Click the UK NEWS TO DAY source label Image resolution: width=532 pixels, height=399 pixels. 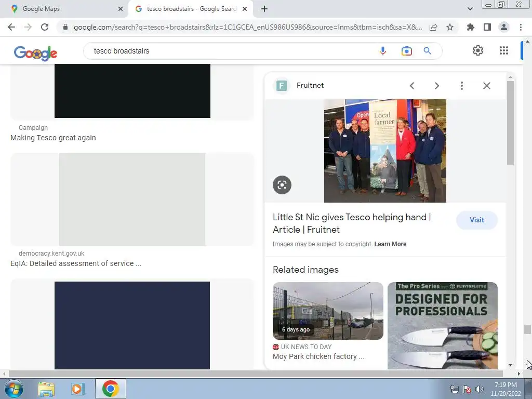pyautogui.click(x=307, y=347)
